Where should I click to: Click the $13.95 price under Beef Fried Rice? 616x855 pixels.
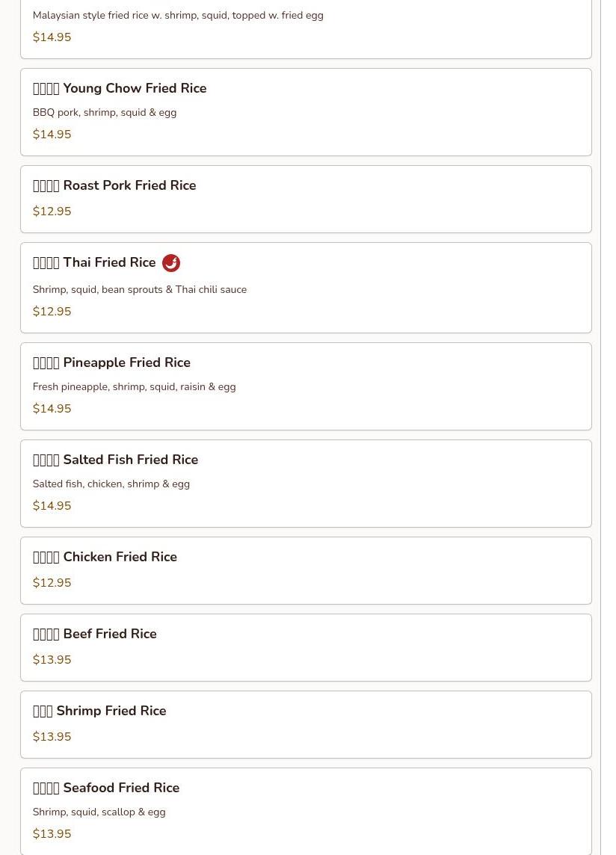pyautogui.click(x=52, y=660)
